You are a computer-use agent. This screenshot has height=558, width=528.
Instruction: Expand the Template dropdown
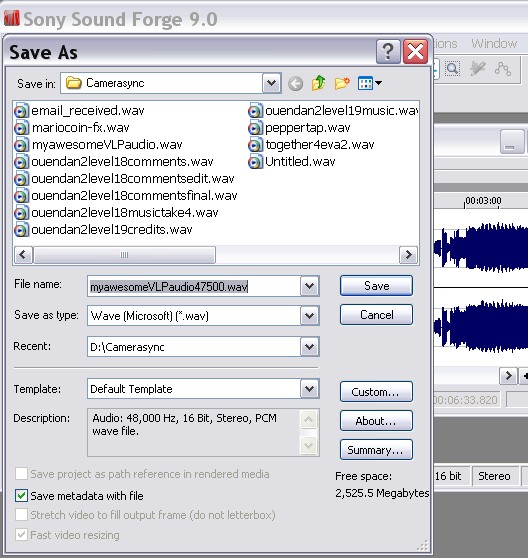[309, 389]
